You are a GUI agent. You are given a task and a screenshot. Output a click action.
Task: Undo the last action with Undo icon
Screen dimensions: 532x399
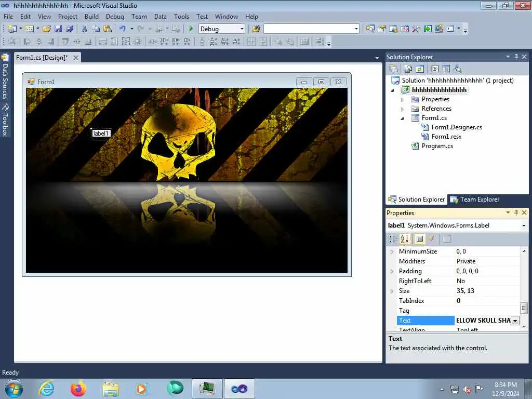(x=123, y=29)
